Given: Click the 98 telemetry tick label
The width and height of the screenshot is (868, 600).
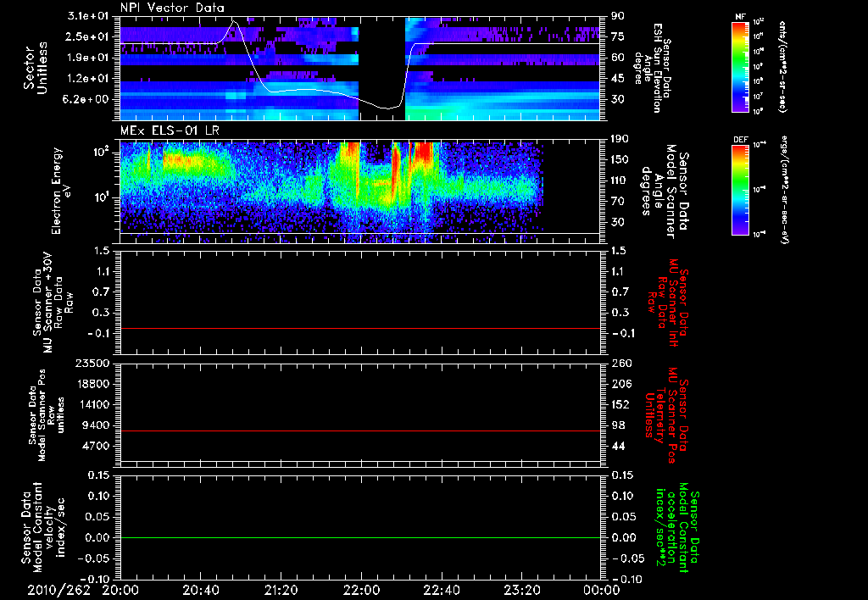Looking at the screenshot, I should click(x=618, y=425).
